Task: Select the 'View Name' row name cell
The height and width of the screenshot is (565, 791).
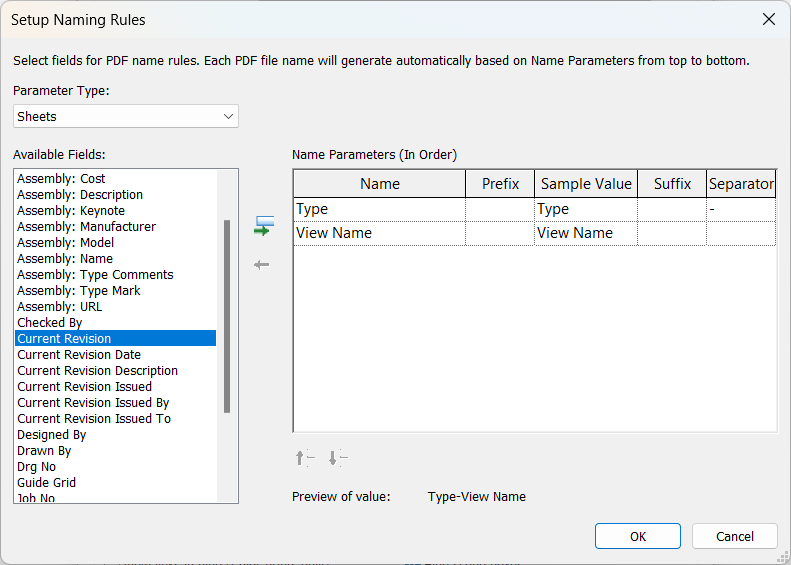Action: pyautogui.click(x=379, y=233)
